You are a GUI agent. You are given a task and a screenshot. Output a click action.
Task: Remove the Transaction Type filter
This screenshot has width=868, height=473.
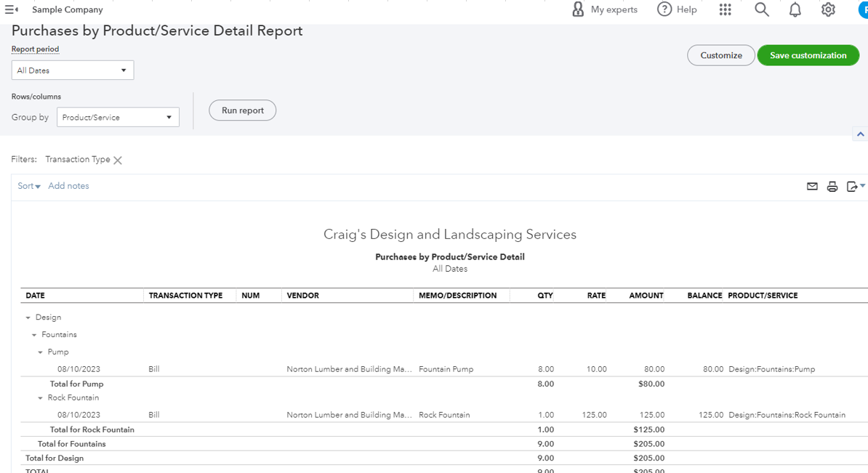[x=118, y=161]
